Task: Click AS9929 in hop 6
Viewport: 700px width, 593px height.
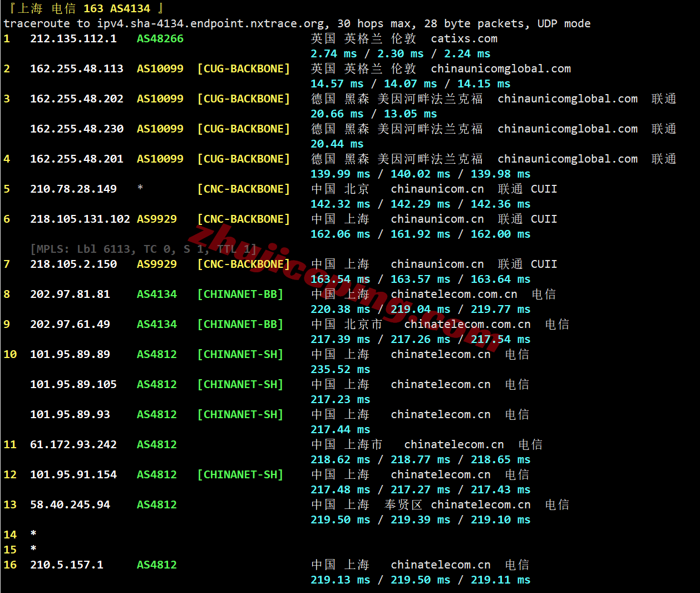Action: tap(157, 219)
